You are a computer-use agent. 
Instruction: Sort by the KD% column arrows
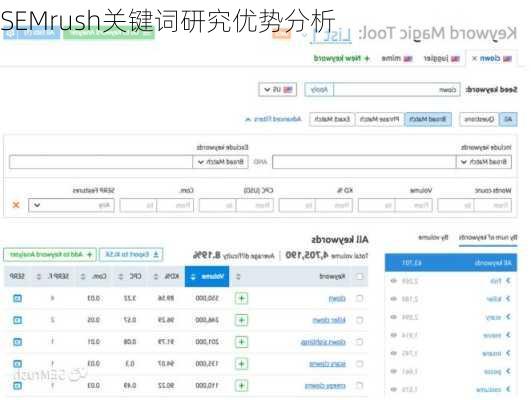[x=156, y=277]
